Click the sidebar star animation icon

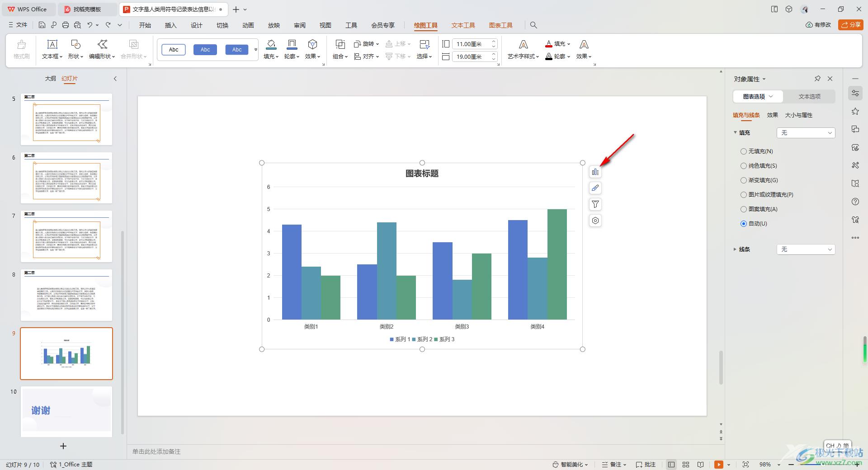point(855,111)
